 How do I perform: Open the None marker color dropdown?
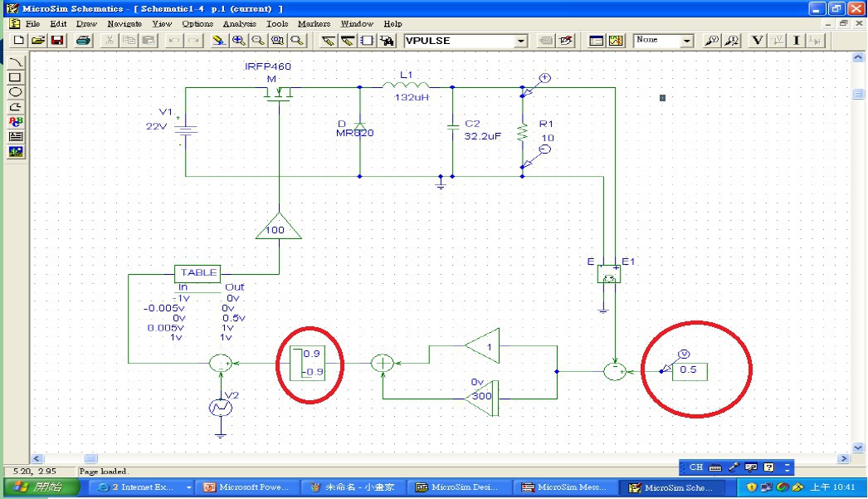(x=687, y=41)
